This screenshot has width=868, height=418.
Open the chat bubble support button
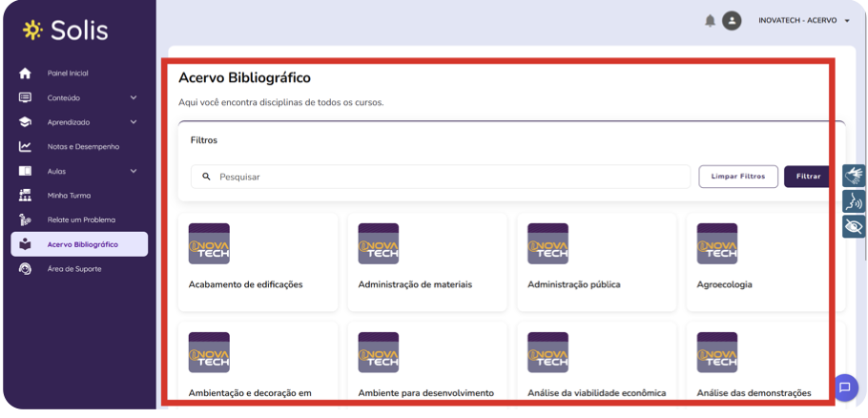[845, 387]
